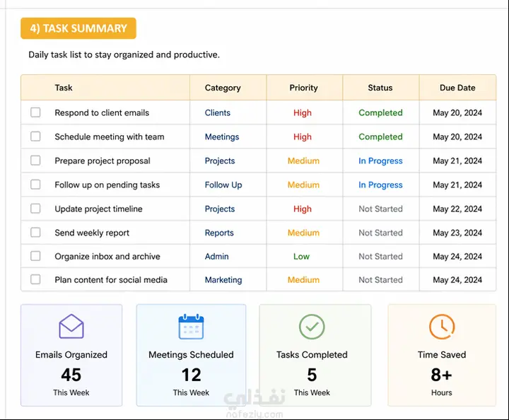Select the In Progress status of Prepare project proposal
Viewport: 509px width, 420px height.
380,161
